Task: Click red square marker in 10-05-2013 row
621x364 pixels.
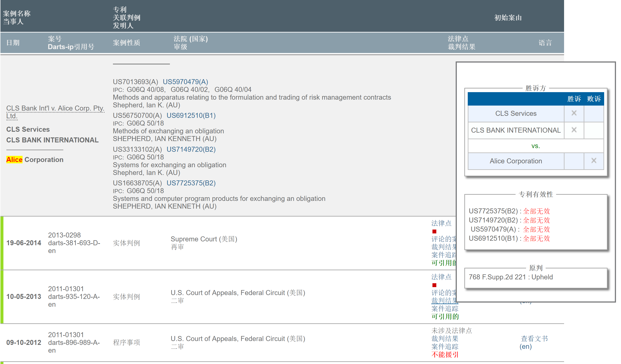Action: coord(434,285)
